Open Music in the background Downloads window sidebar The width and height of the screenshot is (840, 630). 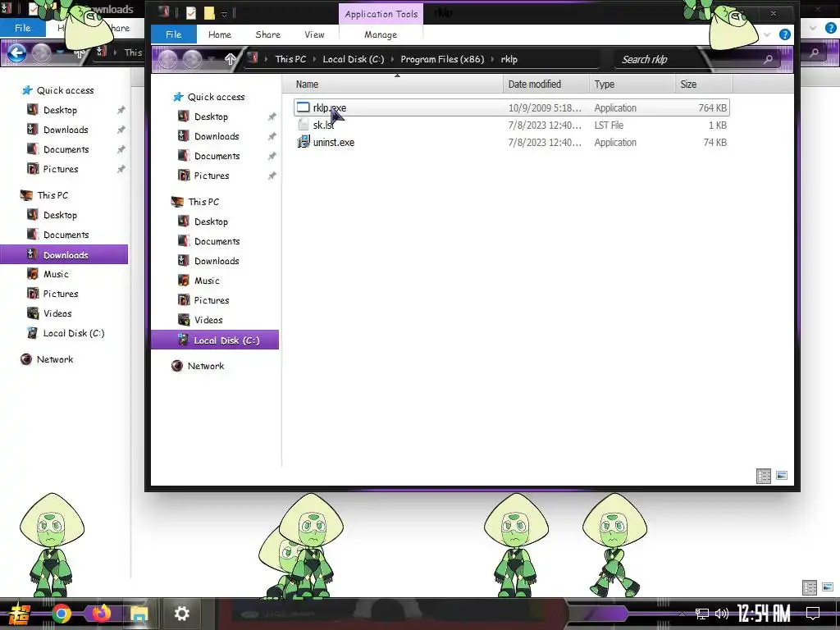pyautogui.click(x=56, y=274)
